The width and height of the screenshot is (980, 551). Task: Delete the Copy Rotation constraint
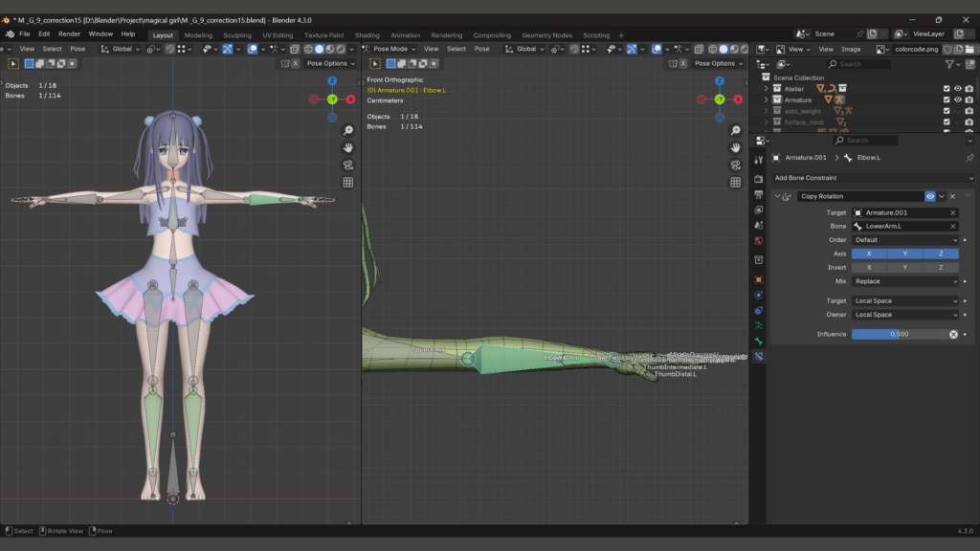[x=952, y=196]
